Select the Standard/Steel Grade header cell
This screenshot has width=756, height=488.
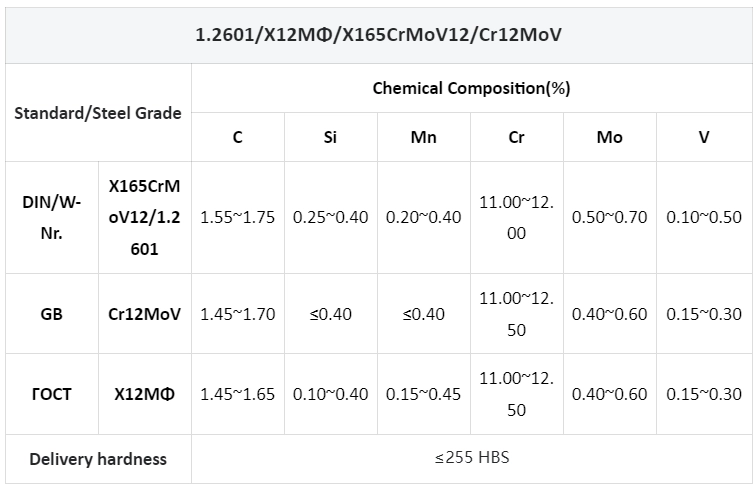(98, 113)
